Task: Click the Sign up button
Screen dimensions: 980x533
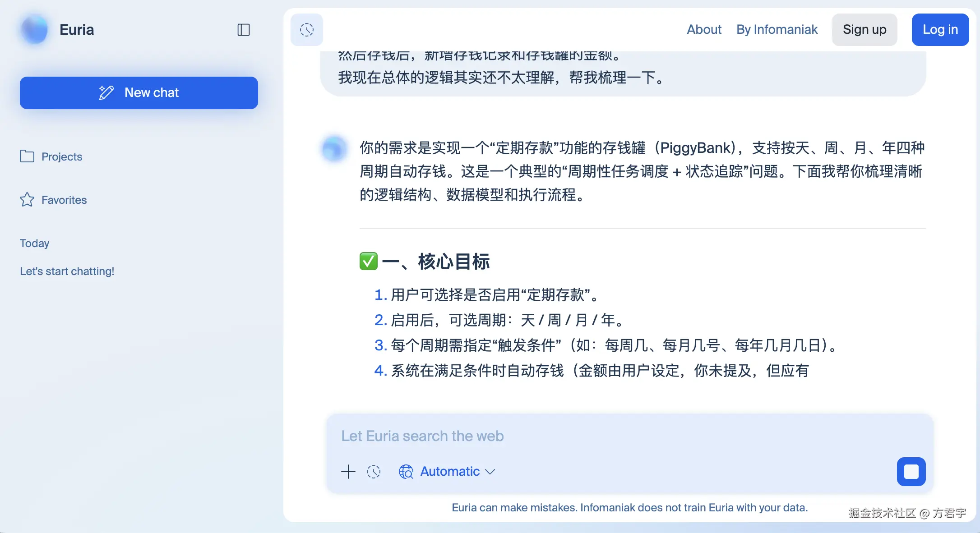Action: tap(864, 29)
